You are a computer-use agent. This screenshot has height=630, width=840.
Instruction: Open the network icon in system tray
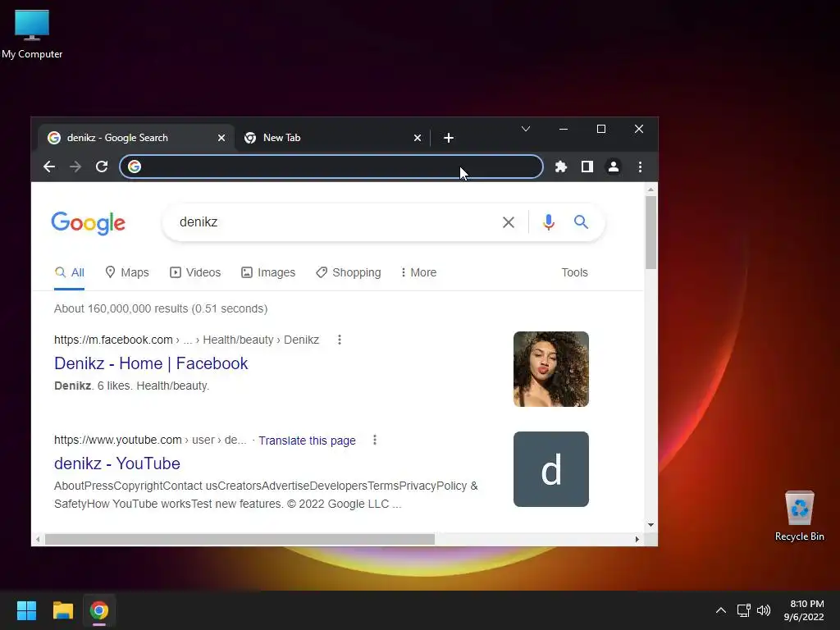743,610
